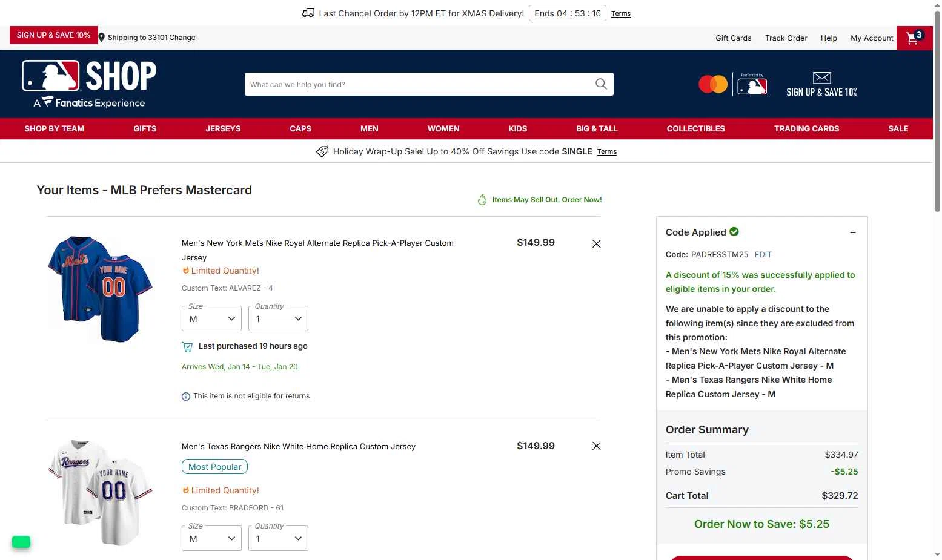Click the flame icon by Items May Sell Out
This screenshot has width=942, height=560.
pos(482,200)
